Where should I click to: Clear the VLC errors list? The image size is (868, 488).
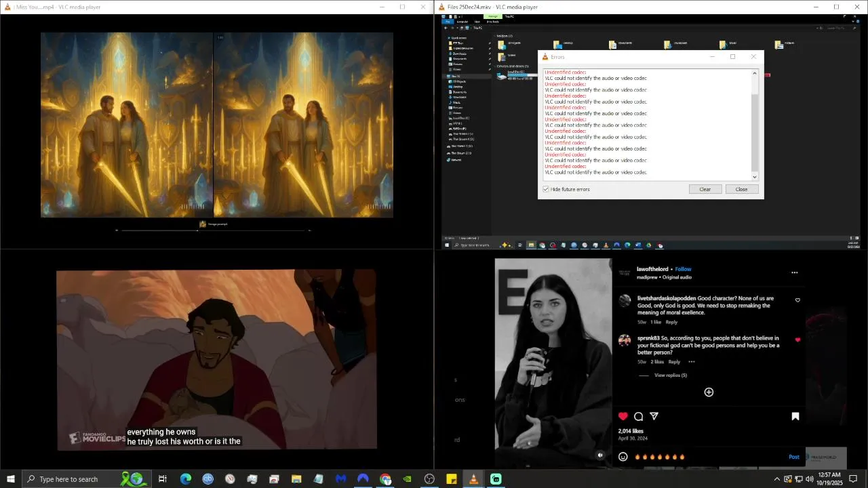(x=705, y=189)
